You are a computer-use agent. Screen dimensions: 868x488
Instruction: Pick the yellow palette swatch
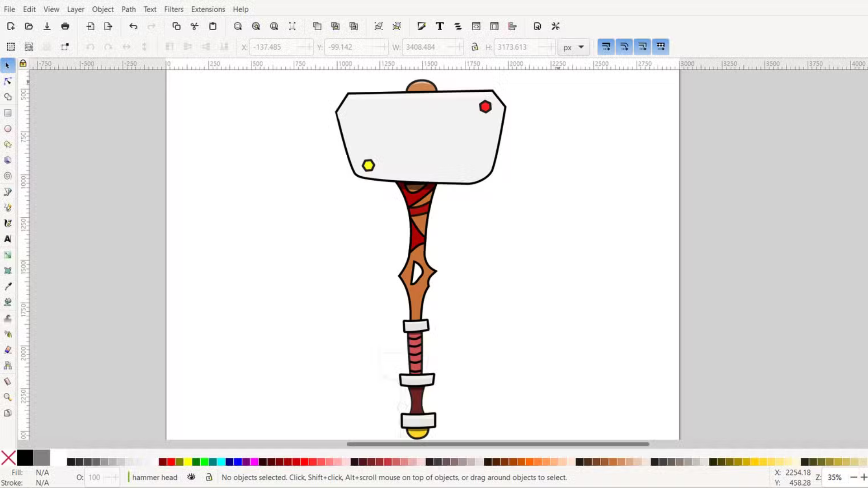tap(188, 462)
